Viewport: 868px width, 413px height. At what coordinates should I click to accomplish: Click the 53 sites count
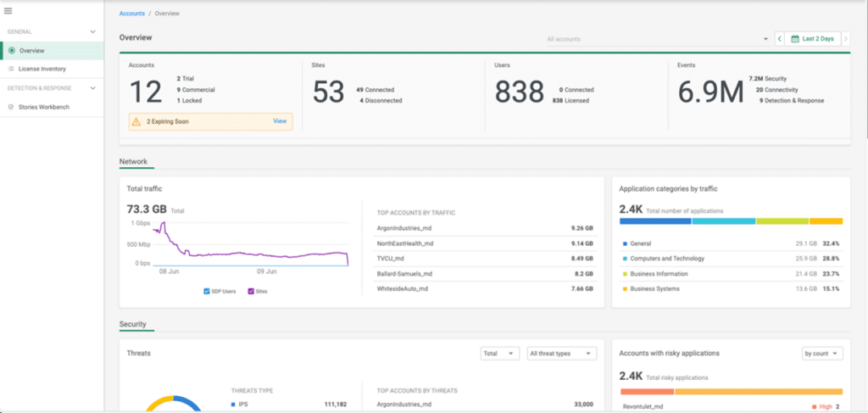pos(329,92)
